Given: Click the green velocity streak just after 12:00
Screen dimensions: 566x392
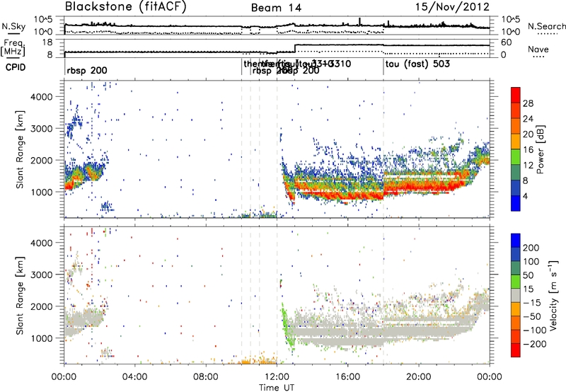Looking at the screenshot, I should coord(287,327).
